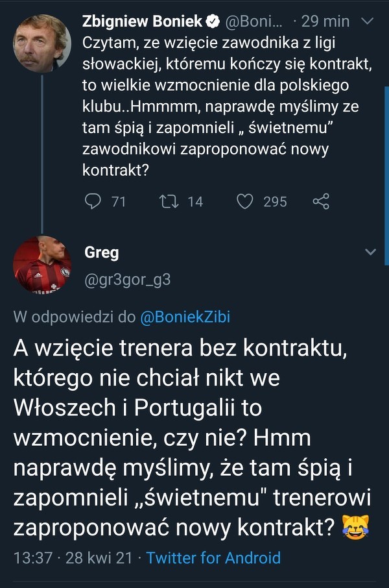Expand the options chevron on Boniek's tweet
Screen dimensions: 389x588
(x=367, y=22)
